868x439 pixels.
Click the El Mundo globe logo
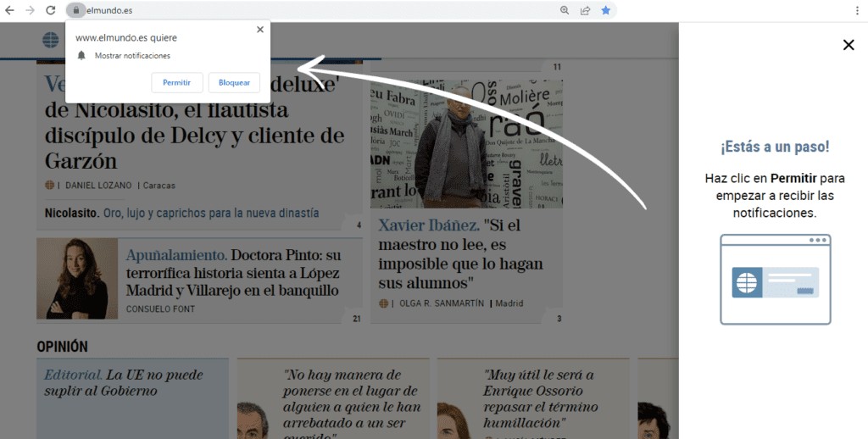(x=50, y=39)
